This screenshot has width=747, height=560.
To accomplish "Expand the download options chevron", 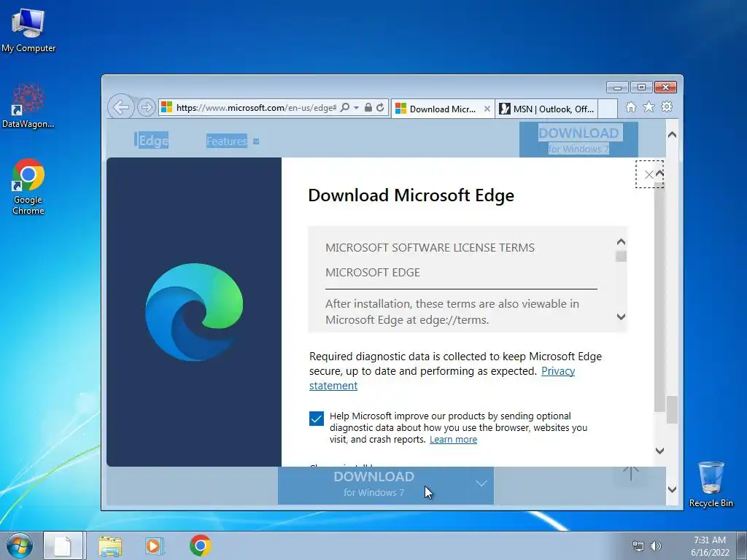I will [481, 484].
